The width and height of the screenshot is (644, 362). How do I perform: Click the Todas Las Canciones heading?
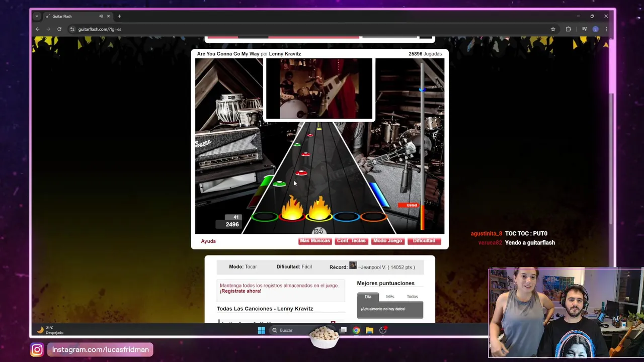(265, 309)
